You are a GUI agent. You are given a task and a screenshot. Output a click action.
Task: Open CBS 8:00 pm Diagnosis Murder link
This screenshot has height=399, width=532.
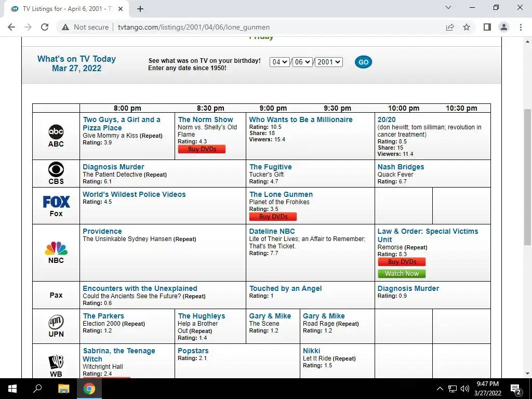pyautogui.click(x=113, y=167)
